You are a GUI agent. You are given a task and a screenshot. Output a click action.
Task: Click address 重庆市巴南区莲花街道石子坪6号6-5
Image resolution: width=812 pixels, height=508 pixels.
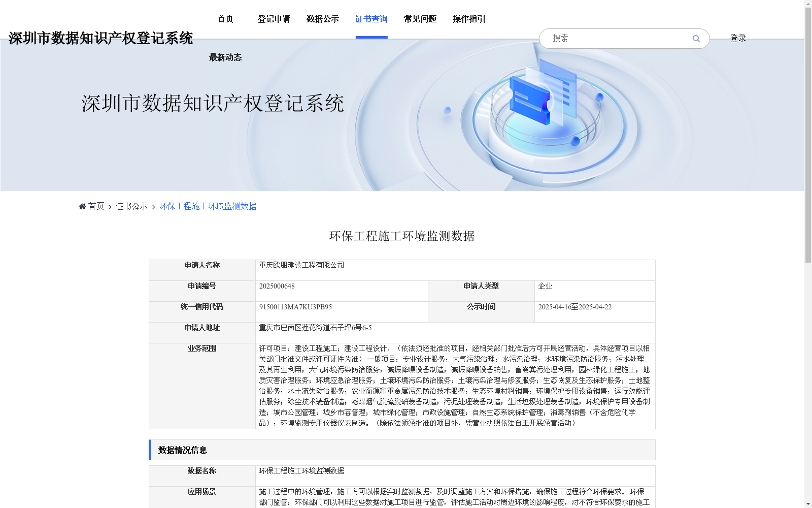coord(315,328)
